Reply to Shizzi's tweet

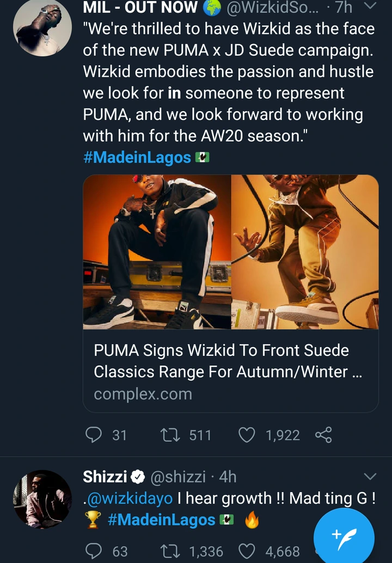pyautogui.click(x=95, y=552)
